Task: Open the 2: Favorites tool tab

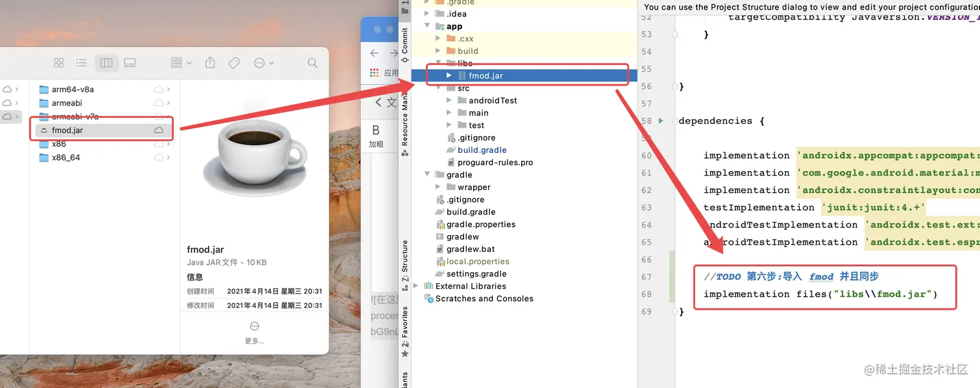Action: coord(404,330)
